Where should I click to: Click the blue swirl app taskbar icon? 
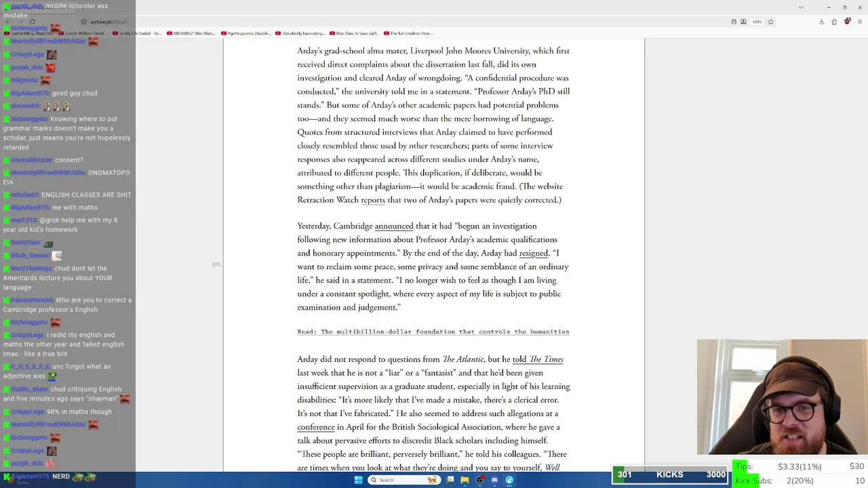pos(509,480)
